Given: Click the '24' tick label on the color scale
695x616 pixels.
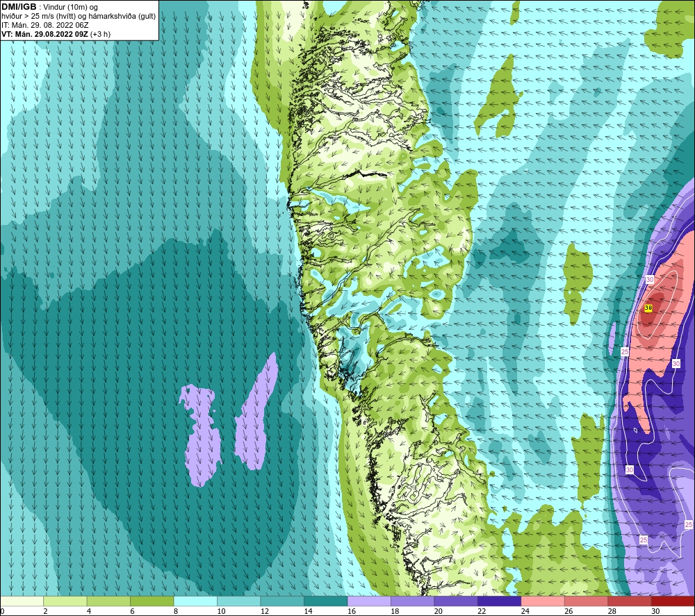Looking at the screenshot, I should (525, 612).
